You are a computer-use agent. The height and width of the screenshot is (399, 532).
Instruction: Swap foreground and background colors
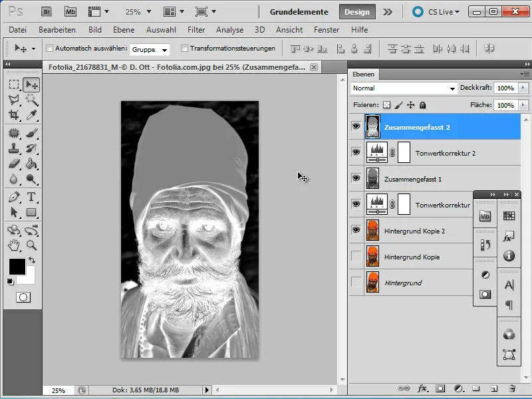pyautogui.click(x=32, y=260)
